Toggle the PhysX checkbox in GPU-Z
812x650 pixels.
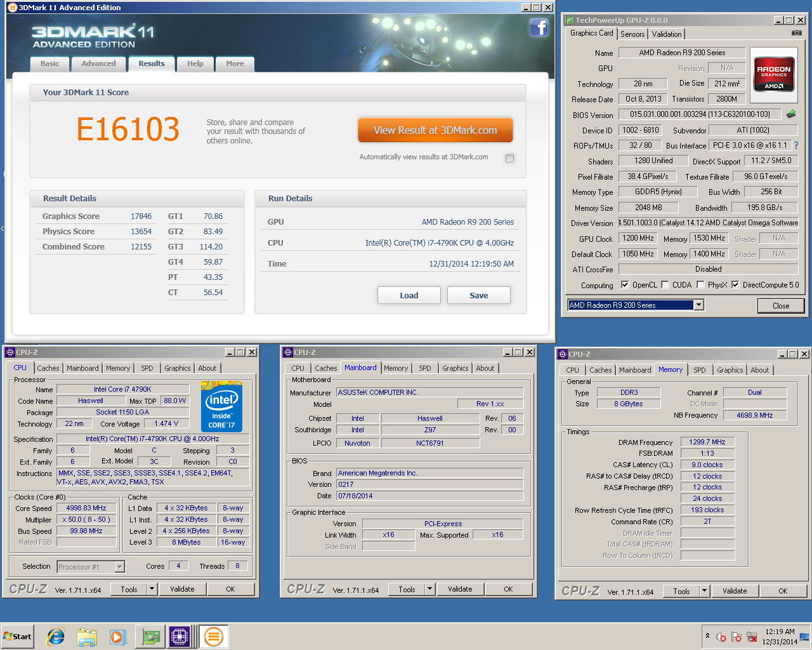(x=700, y=284)
